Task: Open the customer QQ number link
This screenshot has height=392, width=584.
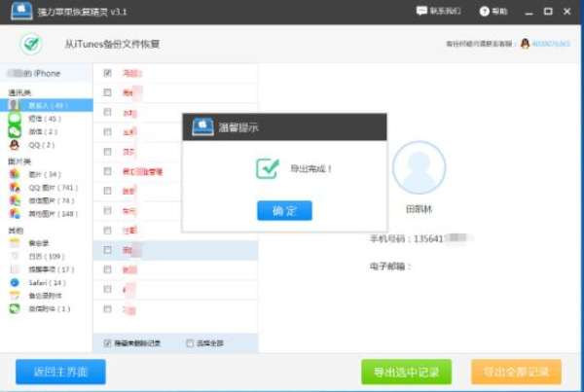Action: (551, 44)
